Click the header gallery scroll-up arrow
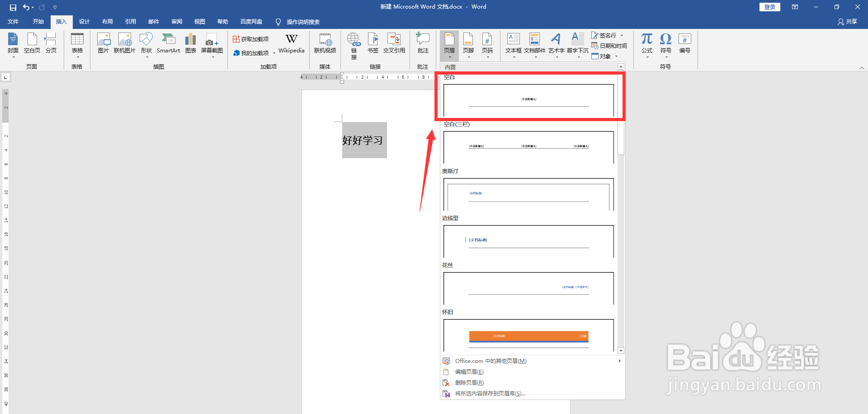The image size is (868, 414). [621, 67]
